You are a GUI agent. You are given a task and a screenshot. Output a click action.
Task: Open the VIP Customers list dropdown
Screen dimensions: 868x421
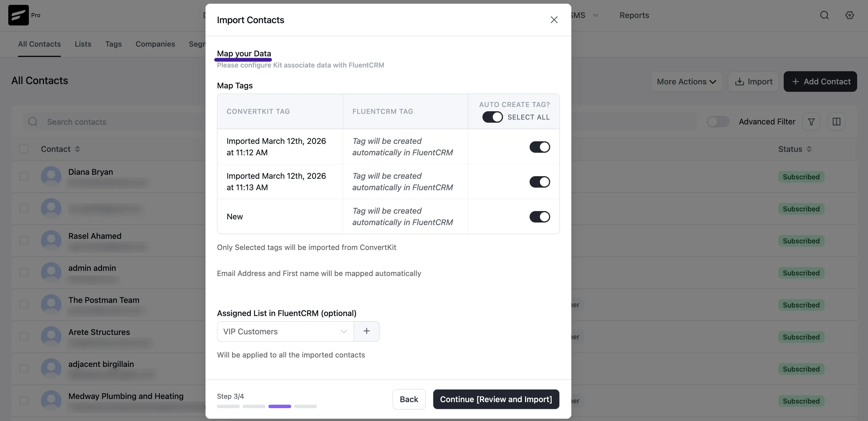click(x=286, y=331)
